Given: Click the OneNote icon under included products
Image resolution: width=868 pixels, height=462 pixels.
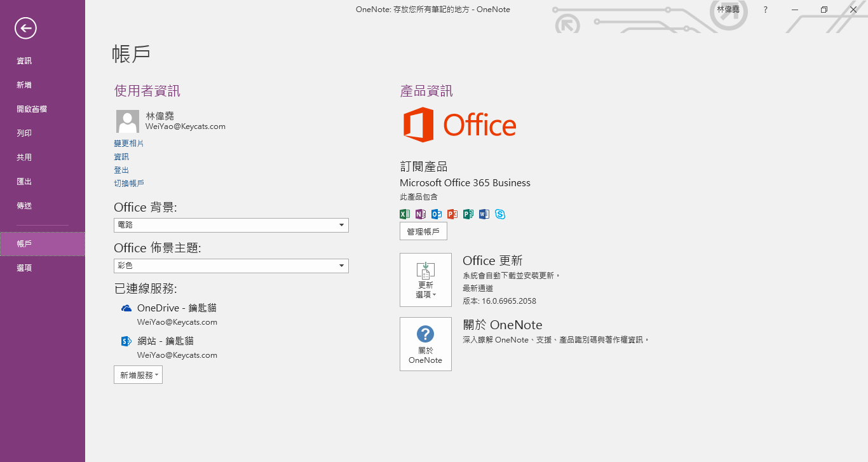Looking at the screenshot, I should coord(421,214).
